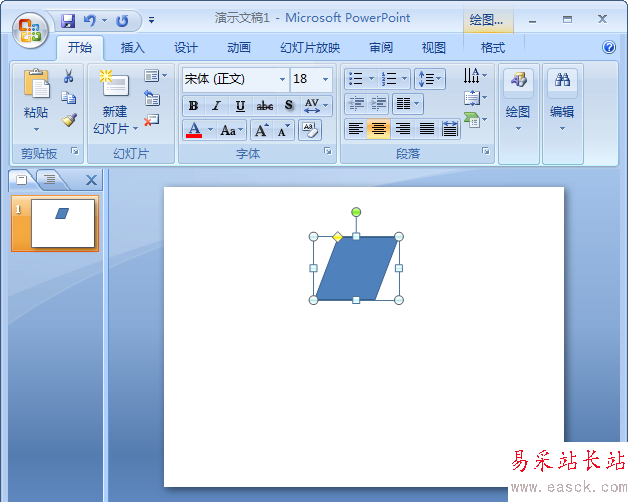Switch to the 插入 tab

(x=133, y=48)
